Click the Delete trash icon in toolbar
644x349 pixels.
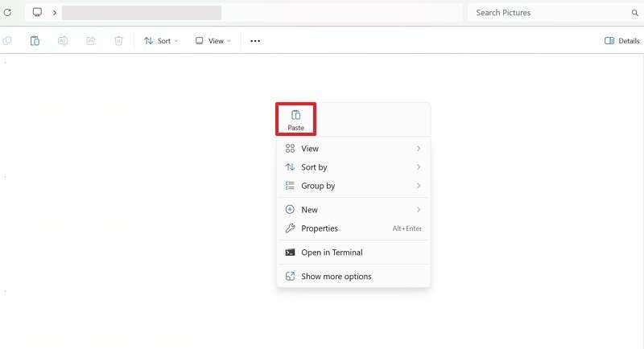point(118,41)
